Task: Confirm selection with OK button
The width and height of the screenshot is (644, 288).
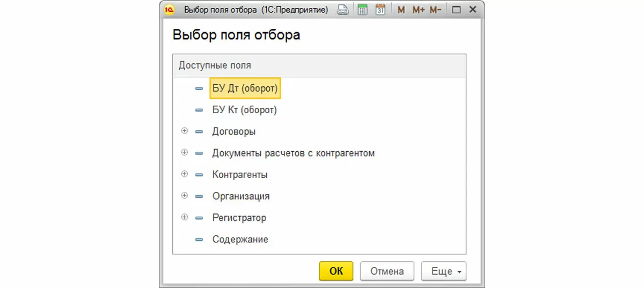Action: 336,271
